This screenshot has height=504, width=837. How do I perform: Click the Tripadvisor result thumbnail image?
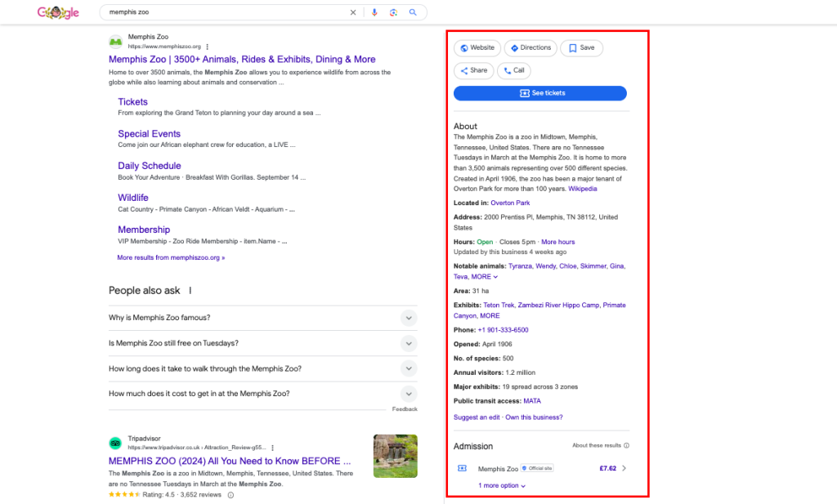[x=395, y=456]
